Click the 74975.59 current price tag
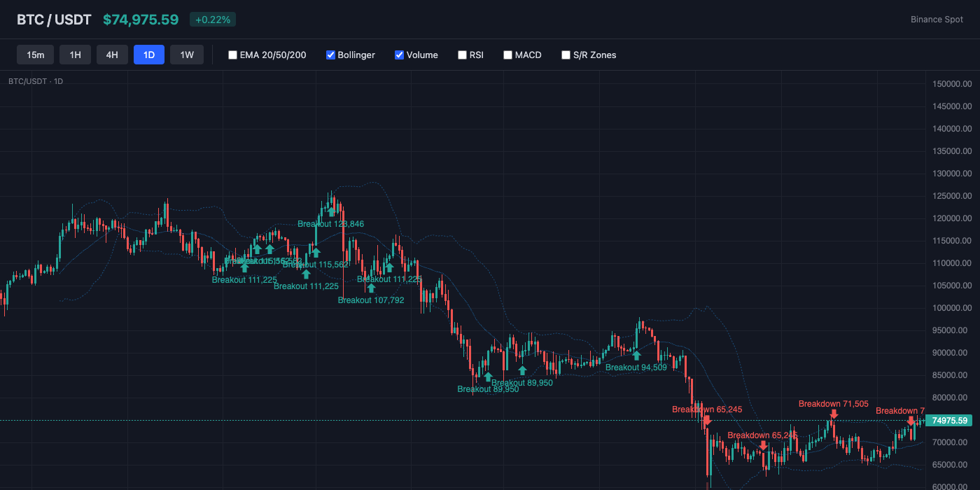The width and height of the screenshot is (980, 490). pos(949,420)
